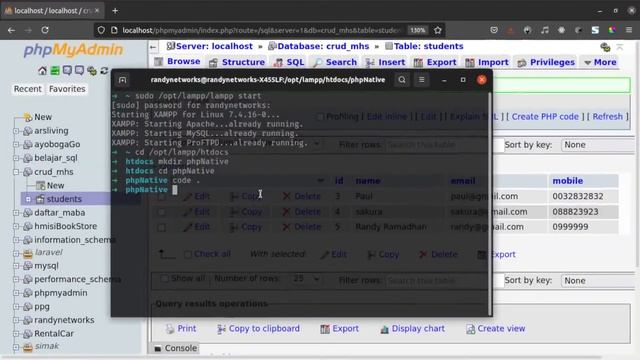Reload navigation panel icon in sidebar
This screenshot has width=640, height=360.
coord(104,71)
